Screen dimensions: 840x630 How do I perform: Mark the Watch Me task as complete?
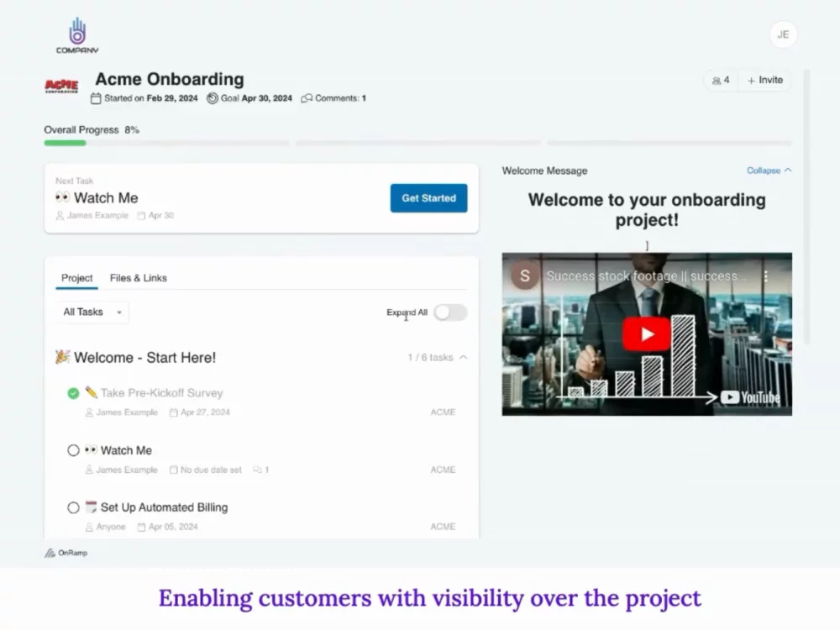[73, 450]
